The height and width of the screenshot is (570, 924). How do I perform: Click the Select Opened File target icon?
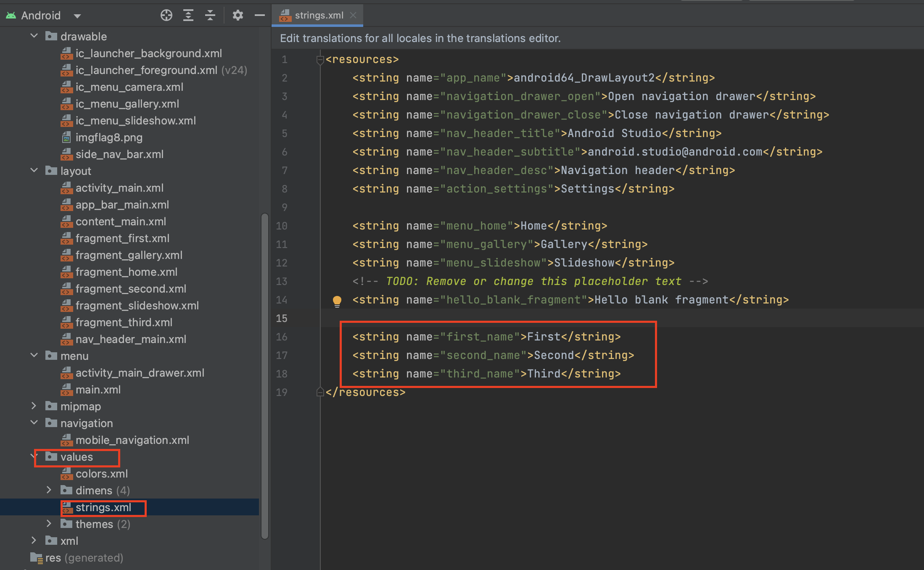pyautogui.click(x=166, y=16)
